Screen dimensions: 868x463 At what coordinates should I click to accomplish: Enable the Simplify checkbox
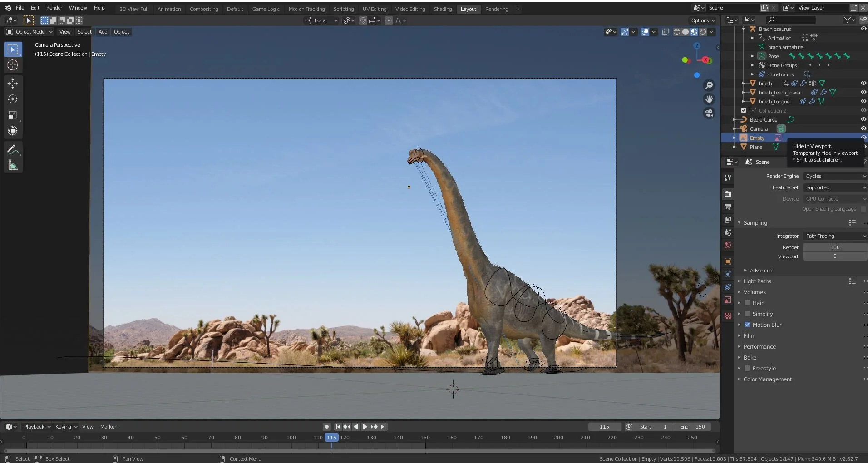tap(747, 314)
